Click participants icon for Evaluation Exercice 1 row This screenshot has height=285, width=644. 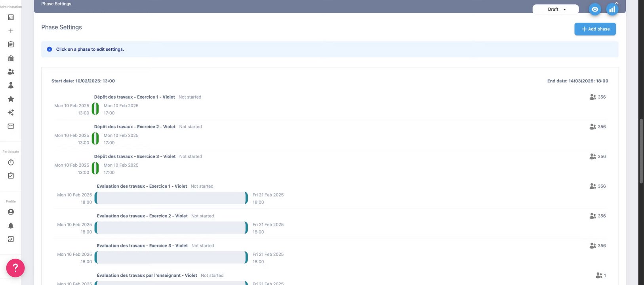coord(593,186)
